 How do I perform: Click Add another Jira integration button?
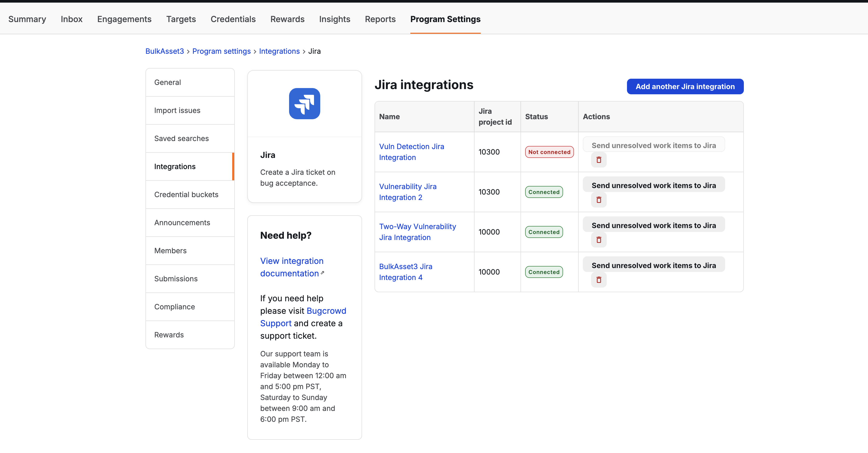(x=685, y=86)
